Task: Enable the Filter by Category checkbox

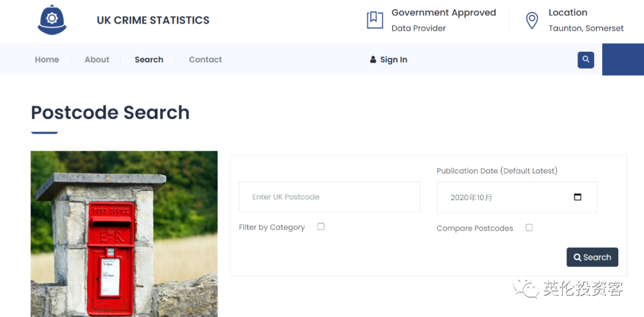Action: coord(321,226)
